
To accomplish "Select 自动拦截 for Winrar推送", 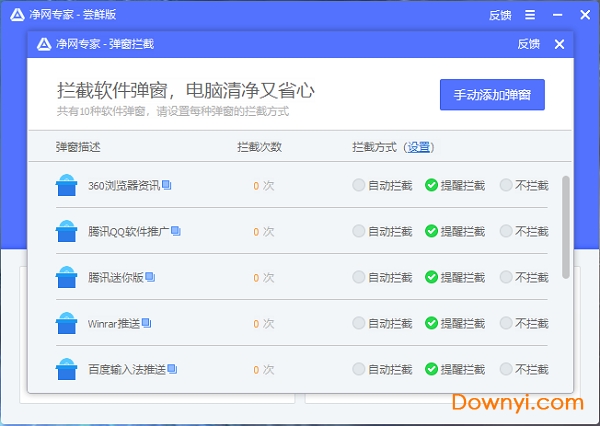I will 358,323.
